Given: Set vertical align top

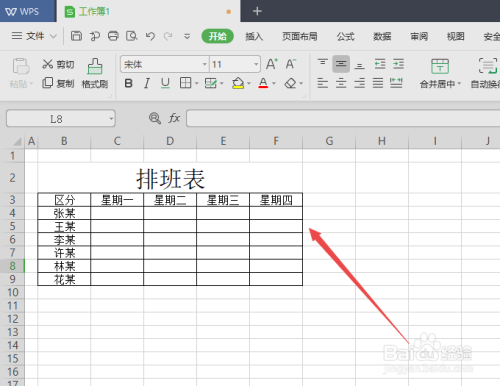Looking at the screenshot, I should (x=322, y=64).
